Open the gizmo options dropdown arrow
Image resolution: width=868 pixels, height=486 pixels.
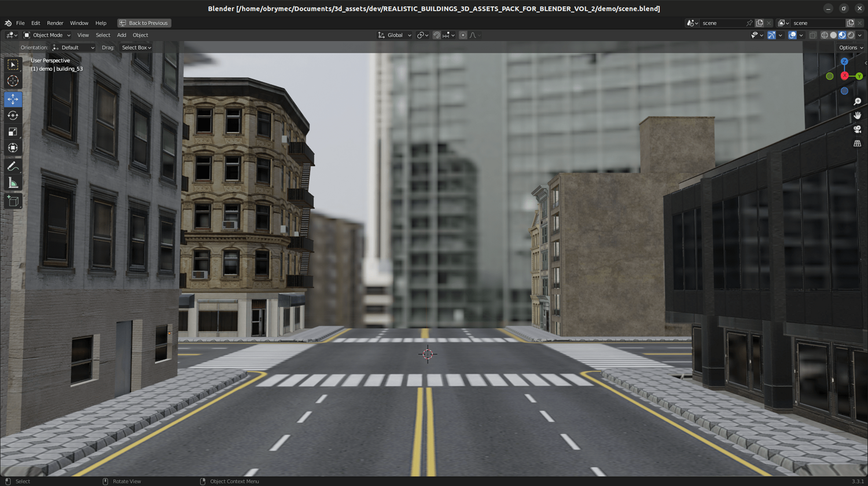(781, 35)
